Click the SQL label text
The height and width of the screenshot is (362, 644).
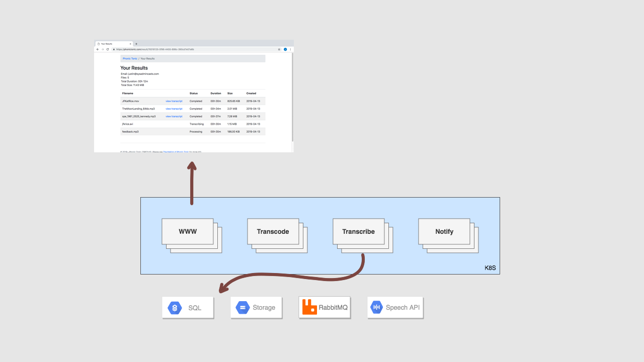pyautogui.click(x=195, y=308)
